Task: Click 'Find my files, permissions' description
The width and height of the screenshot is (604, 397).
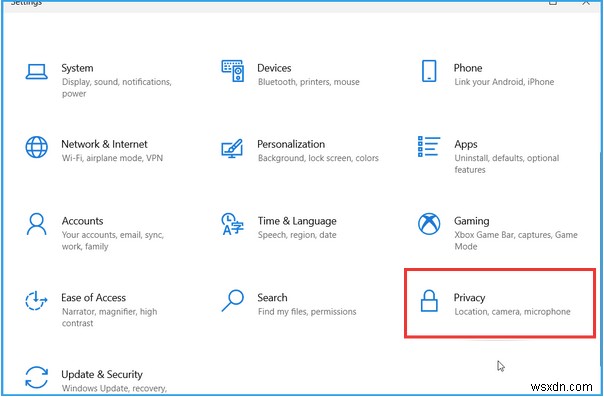Action: pos(307,312)
